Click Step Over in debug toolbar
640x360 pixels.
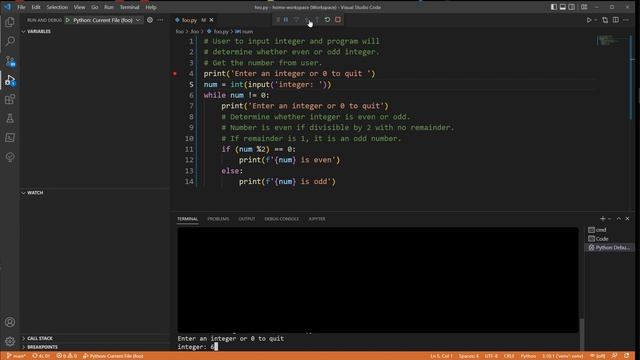pos(296,20)
